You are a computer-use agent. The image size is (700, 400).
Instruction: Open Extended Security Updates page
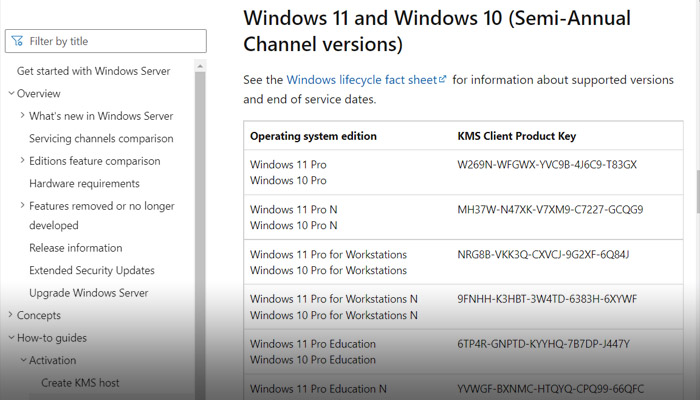click(x=92, y=271)
